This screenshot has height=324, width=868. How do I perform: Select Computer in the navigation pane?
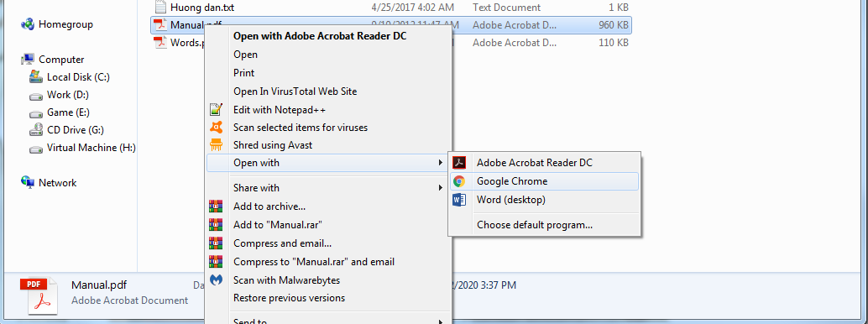[61, 60]
